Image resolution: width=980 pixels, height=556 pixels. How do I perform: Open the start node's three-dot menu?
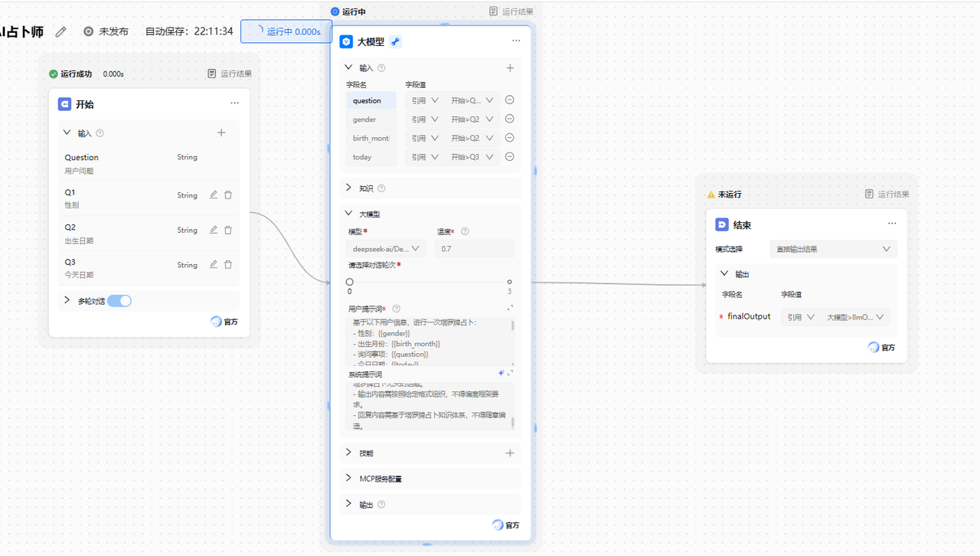tap(234, 103)
